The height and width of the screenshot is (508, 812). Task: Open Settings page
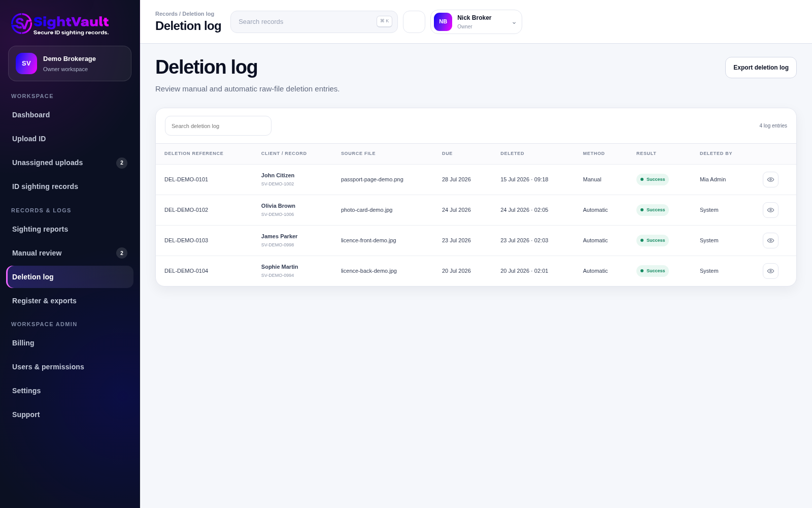click(x=70, y=391)
